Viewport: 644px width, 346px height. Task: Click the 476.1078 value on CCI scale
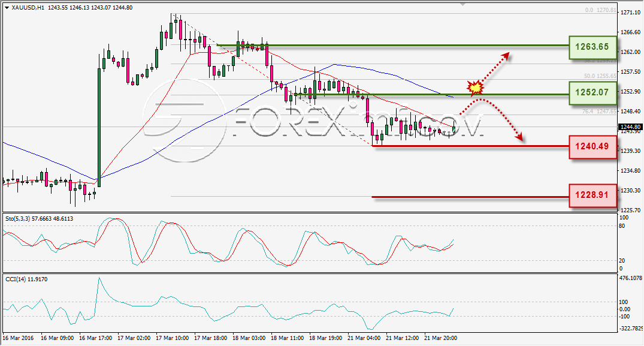(630, 278)
